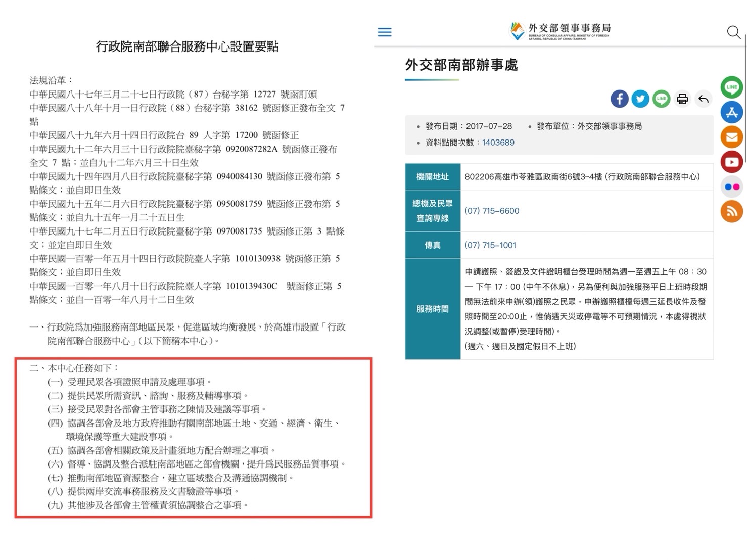The width and height of the screenshot is (747, 560).
Task: Open the YouTube channel icon
Action: coord(731,162)
